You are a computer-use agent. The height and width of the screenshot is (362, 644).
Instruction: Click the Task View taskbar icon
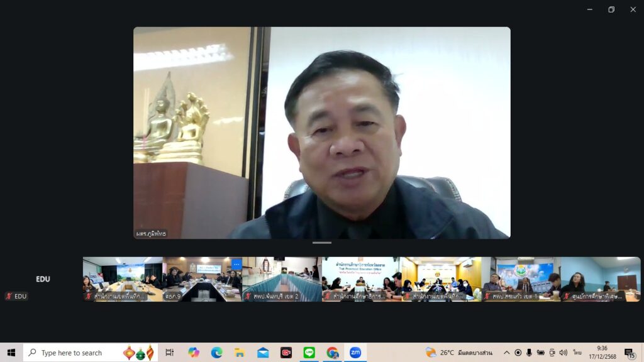coord(169,353)
